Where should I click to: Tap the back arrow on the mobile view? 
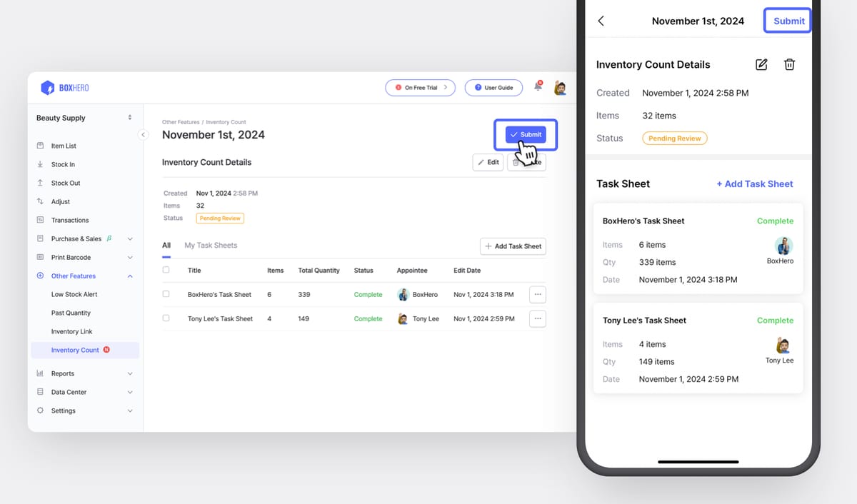(601, 21)
